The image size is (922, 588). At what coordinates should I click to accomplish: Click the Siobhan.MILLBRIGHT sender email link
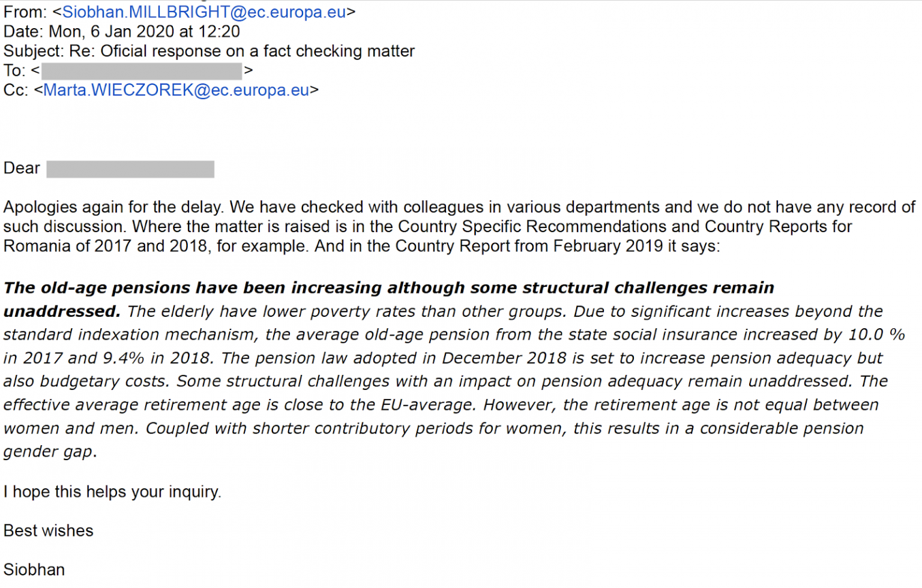(x=204, y=12)
